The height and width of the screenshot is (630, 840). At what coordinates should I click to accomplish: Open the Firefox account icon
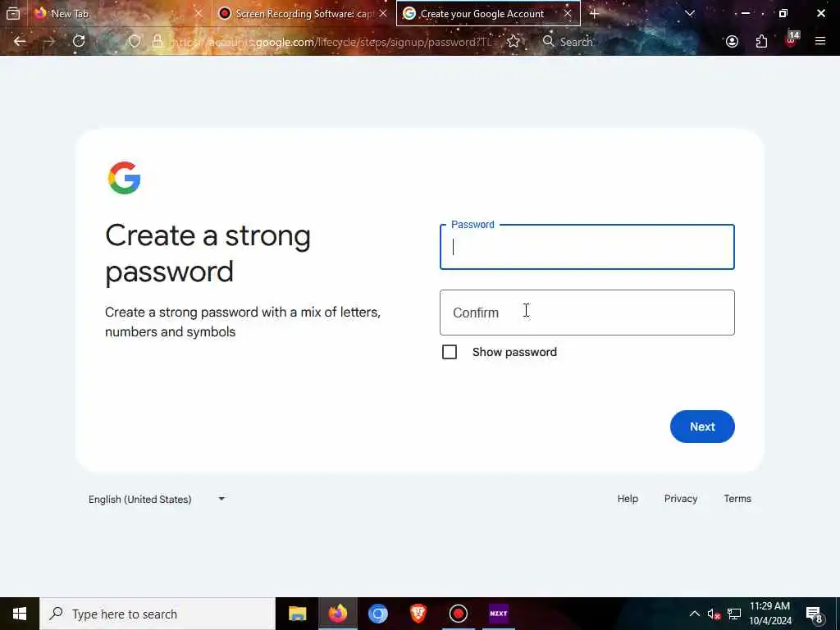[x=732, y=41]
